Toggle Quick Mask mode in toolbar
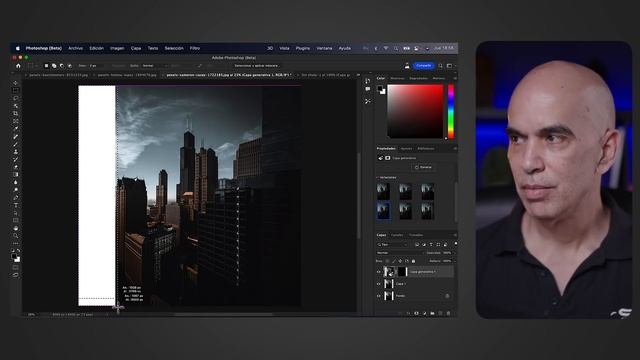Image resolution: width=640 pixels, height=360 pixels. click(16, 267)
